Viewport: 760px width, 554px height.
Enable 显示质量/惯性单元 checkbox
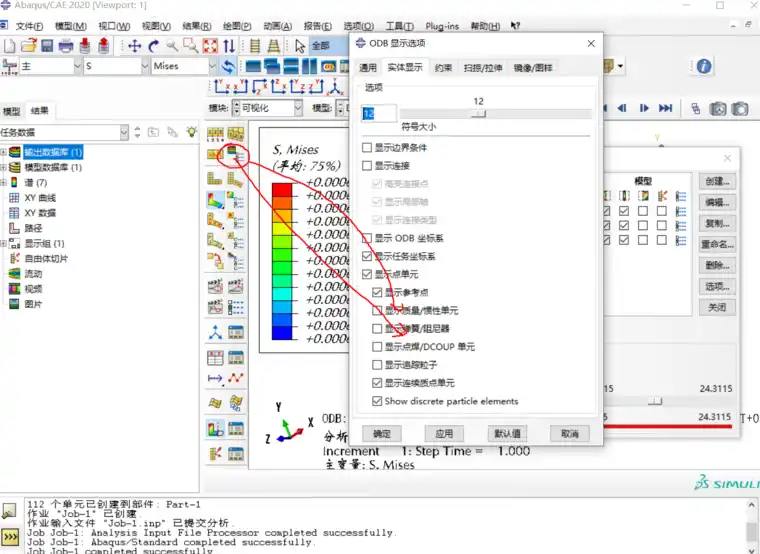click(377, 310)
